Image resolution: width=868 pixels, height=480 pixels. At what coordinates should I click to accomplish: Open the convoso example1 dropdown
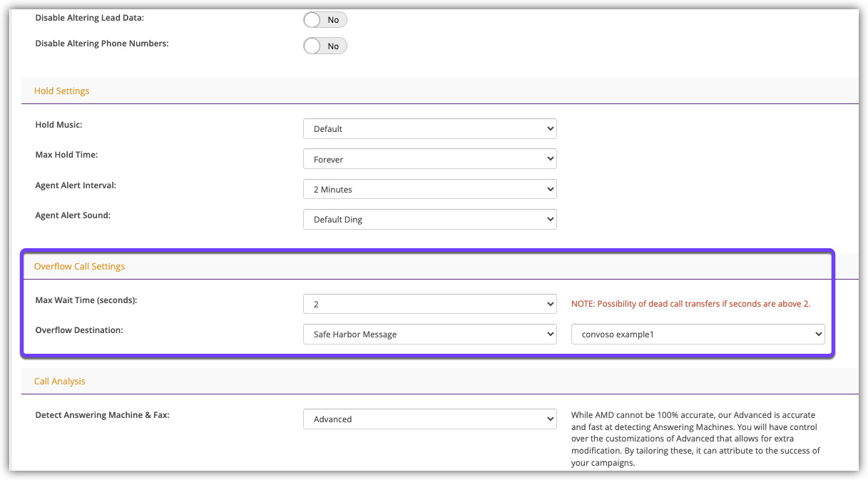pos(698,334)
